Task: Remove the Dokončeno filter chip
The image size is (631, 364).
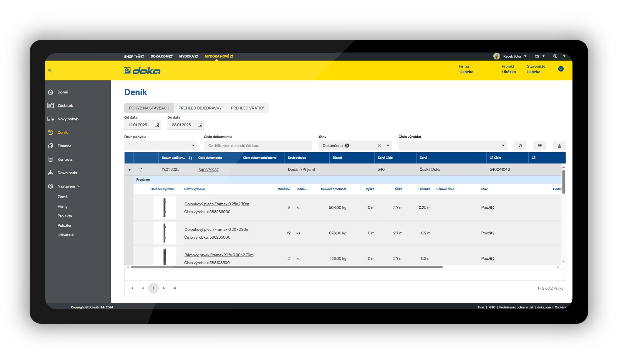Action: pyautogui.click(x=347, y=146)
